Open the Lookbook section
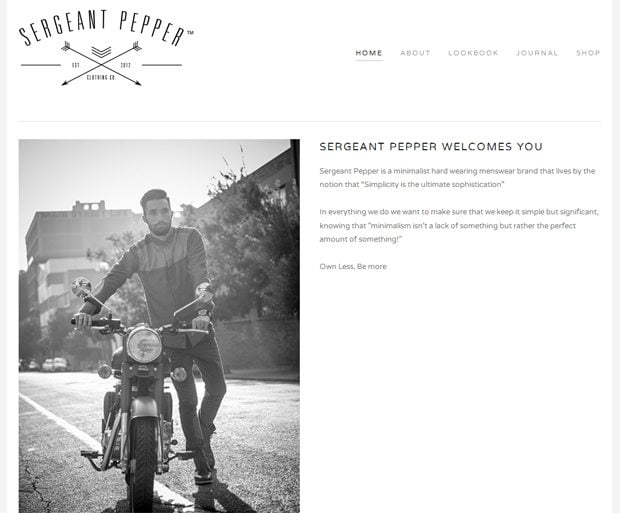The height and width of the screenshot is (513, 620). pyautogui.click(x=473, y=53)
